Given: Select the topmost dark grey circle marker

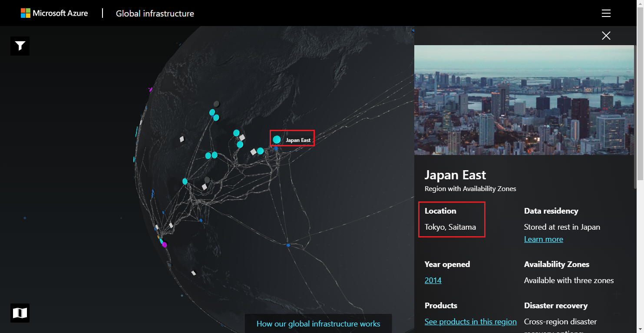Looking at the screenshot, I should click(216, 104).
